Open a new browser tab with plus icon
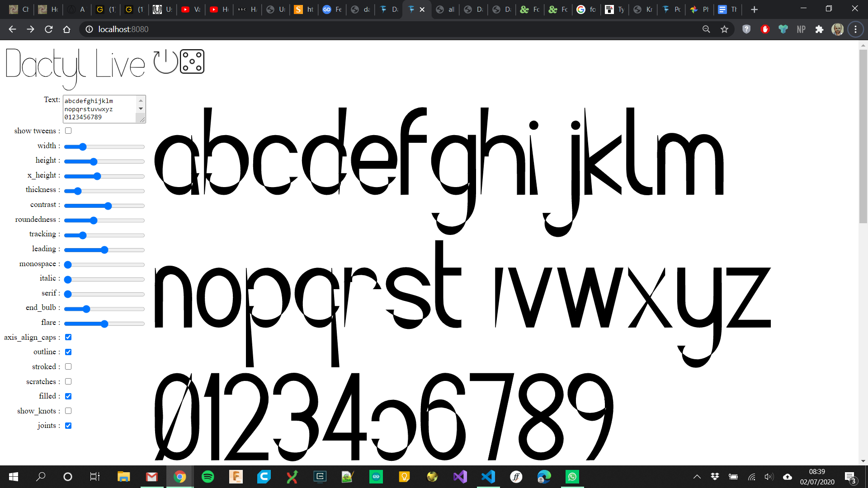Screen dimensions: 868x488 (x=754, y=9)
